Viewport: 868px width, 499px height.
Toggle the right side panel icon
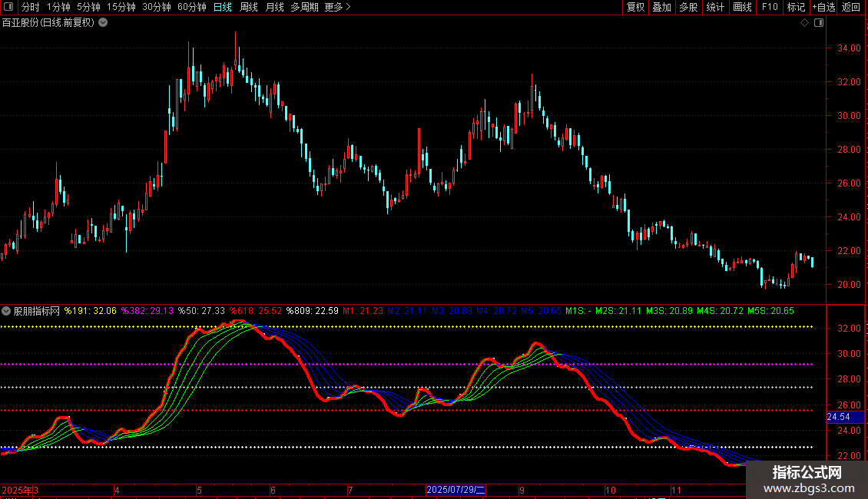tap(819, 22)
